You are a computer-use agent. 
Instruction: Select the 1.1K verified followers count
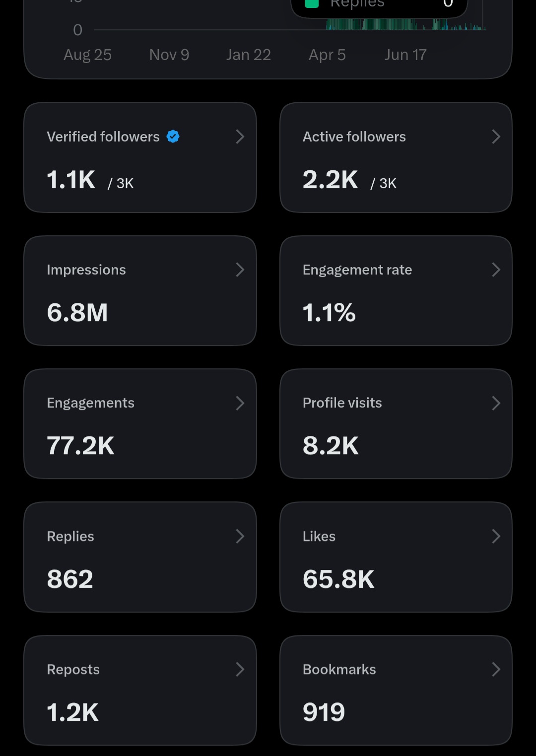point(71,180)
